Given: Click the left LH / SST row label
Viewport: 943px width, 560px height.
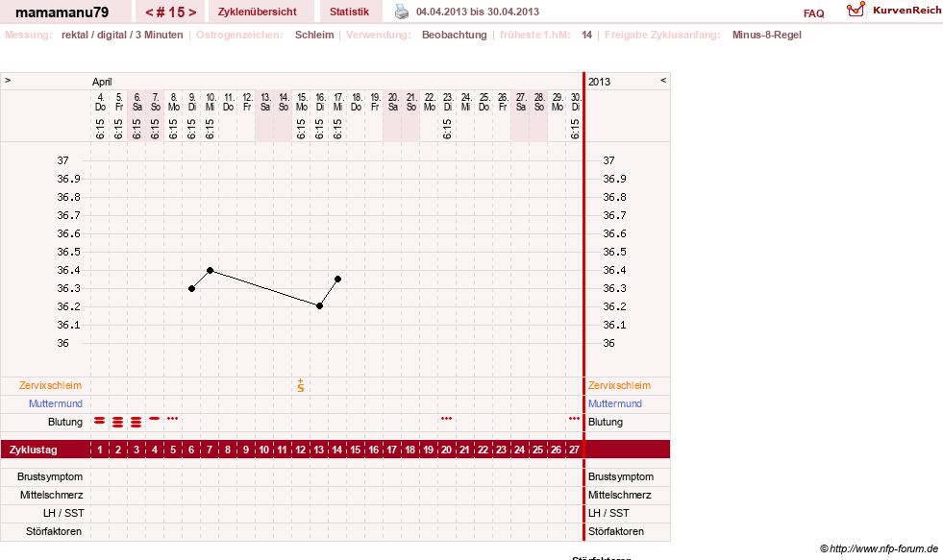Looking at the screenshot, I should (x=63, y=513).
